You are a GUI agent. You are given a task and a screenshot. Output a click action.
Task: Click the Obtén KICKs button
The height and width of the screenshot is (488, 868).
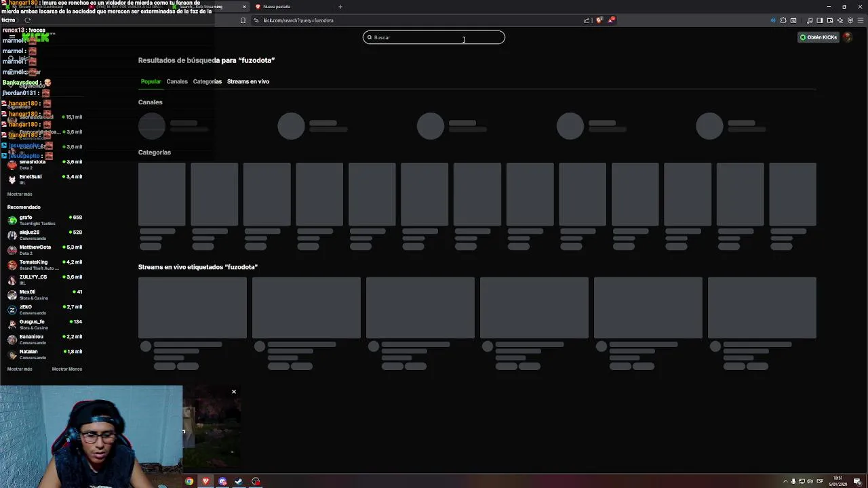[x=818, y=37]
